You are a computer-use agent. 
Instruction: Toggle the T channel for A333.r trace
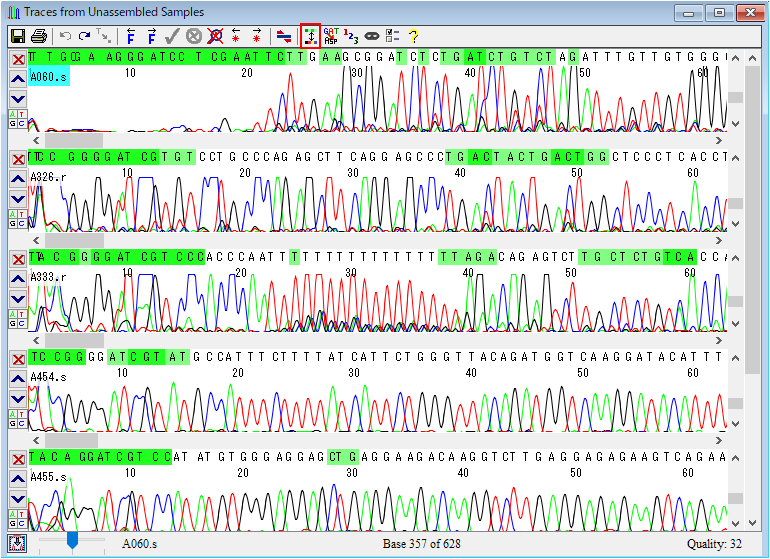[22, 314]
